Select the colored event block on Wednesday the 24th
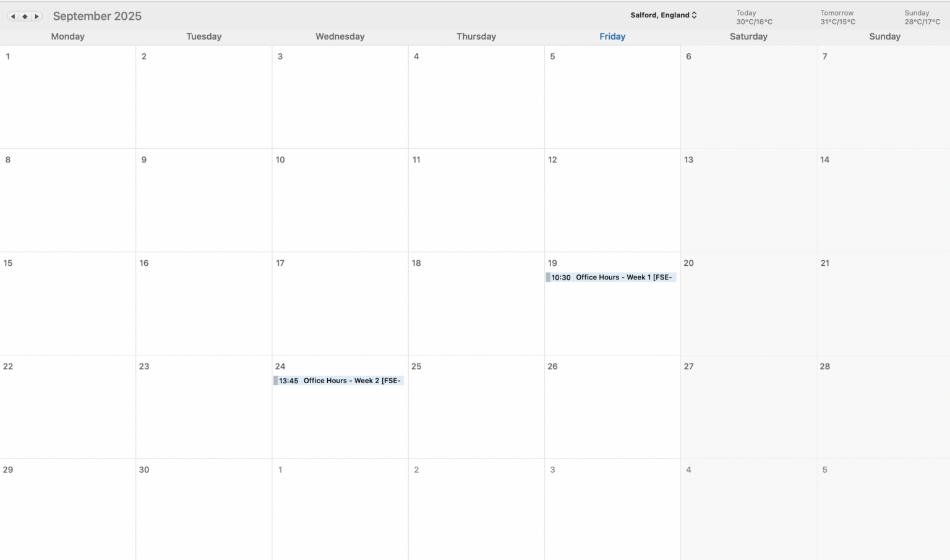The image size is (950, 560). pos(276,381)
